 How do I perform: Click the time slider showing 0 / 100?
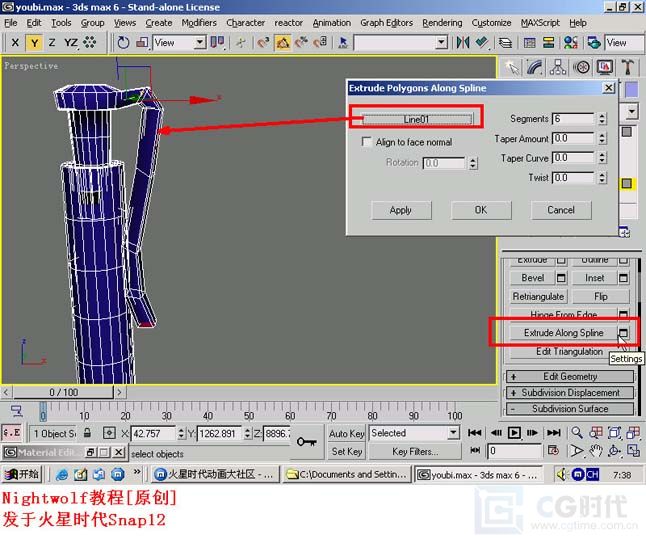(63, 392)
